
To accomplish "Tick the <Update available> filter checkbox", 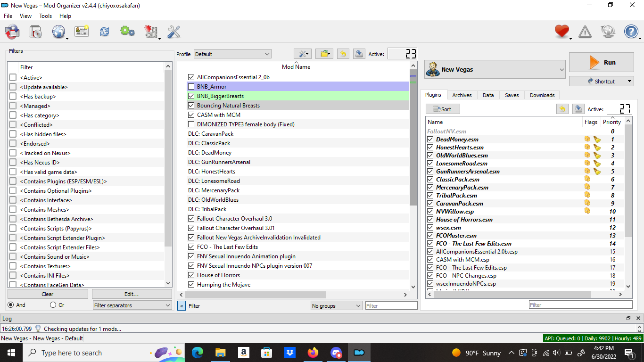I will click(x=13, y=87).
